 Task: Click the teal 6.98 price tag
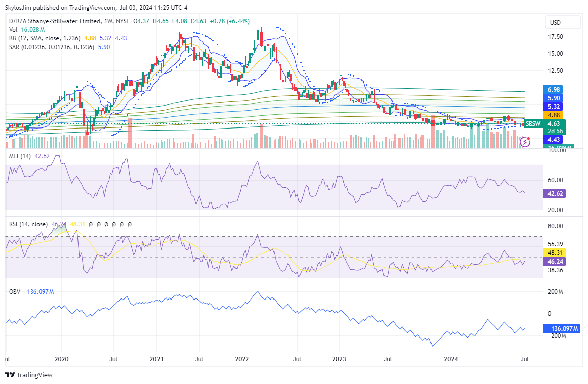point(554,89)
